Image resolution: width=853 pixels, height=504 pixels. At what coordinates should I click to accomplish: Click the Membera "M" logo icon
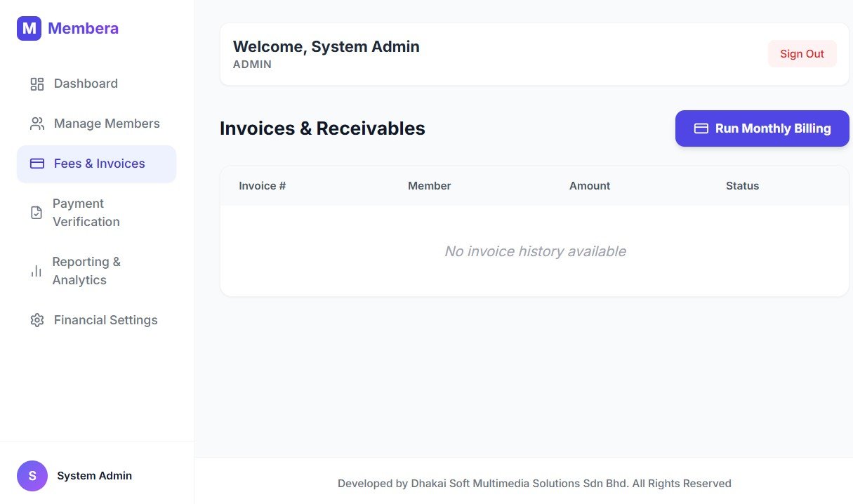(x=29, y=29)
